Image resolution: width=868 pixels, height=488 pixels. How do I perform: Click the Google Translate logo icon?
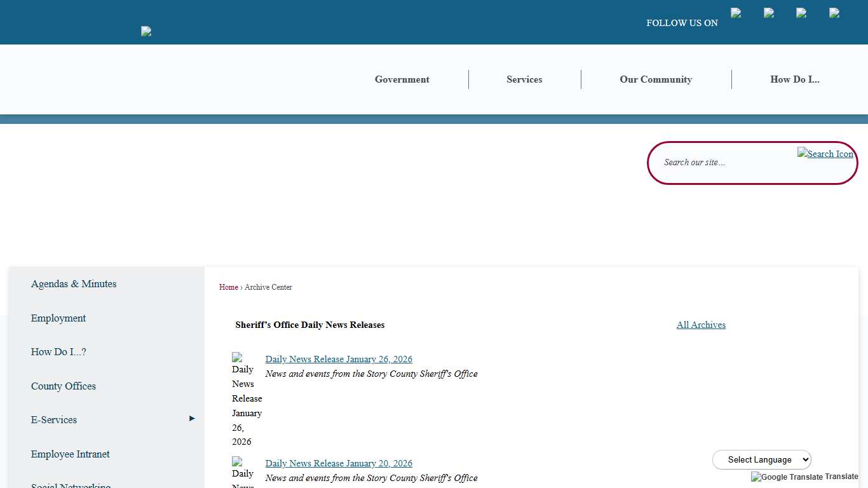click(787, 477)
